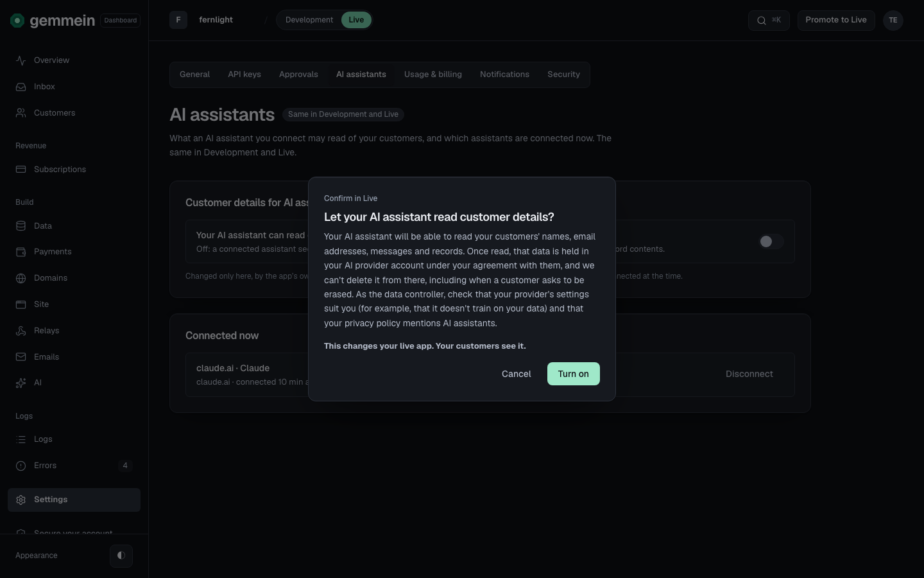Click the Revenue sidebar section label

point(31,146)
